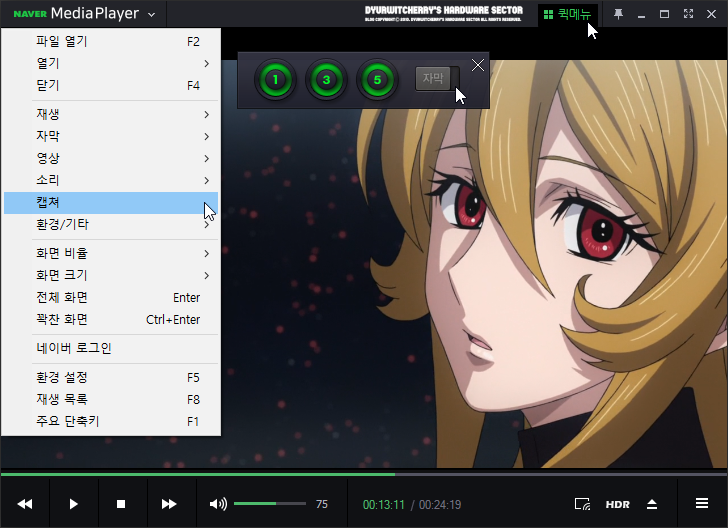Expand the 영상 submenu
The height and width of the screenshot is (528, 728).
tap(111, 158)
